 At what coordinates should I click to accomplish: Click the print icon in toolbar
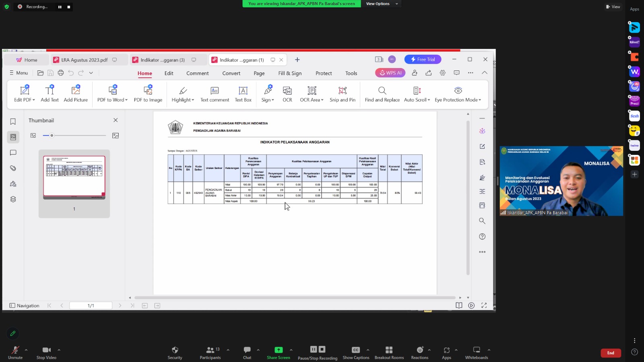[61, 73]
